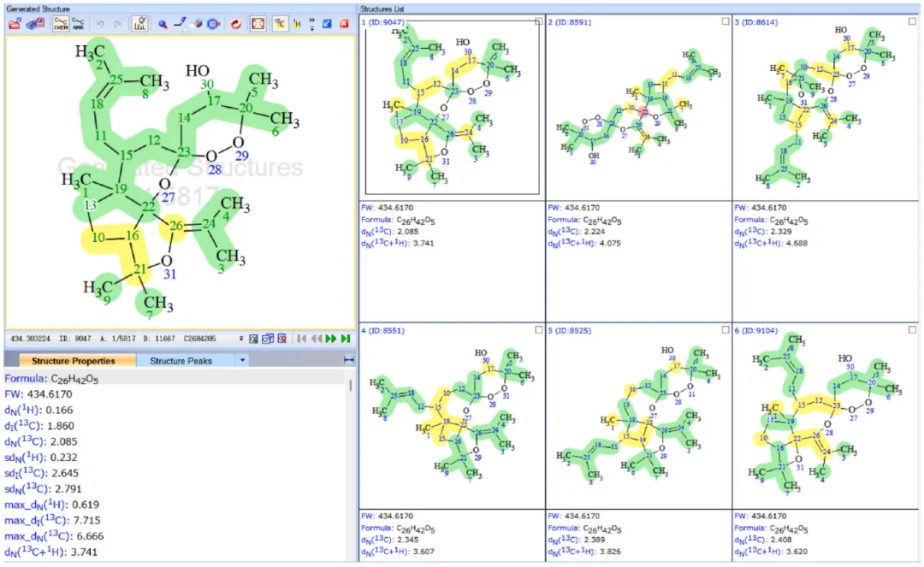Toggle 1H shift display button
The image size is (924, 567).
(298, 24)
